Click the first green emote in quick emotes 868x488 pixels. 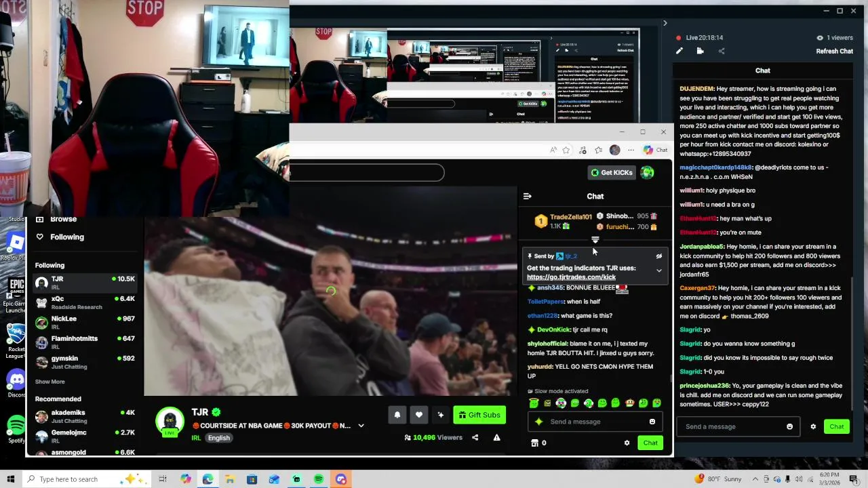click(534, 404)
